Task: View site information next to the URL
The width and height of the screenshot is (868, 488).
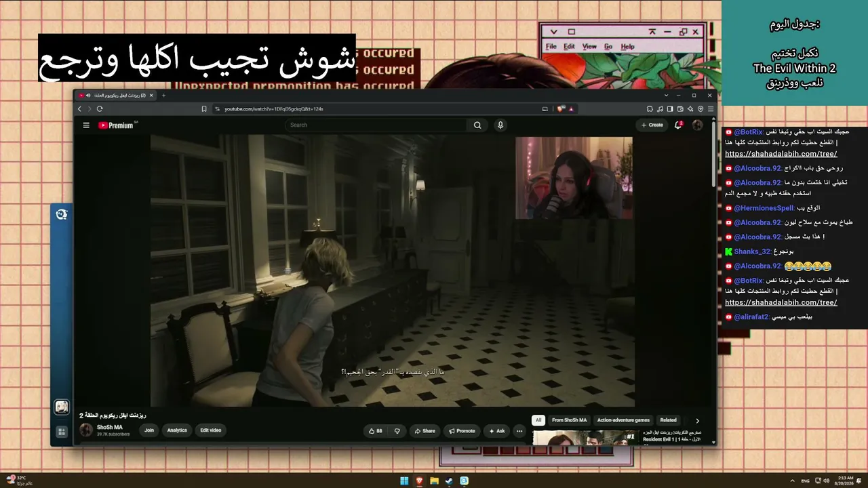Action: pos(218,108)
